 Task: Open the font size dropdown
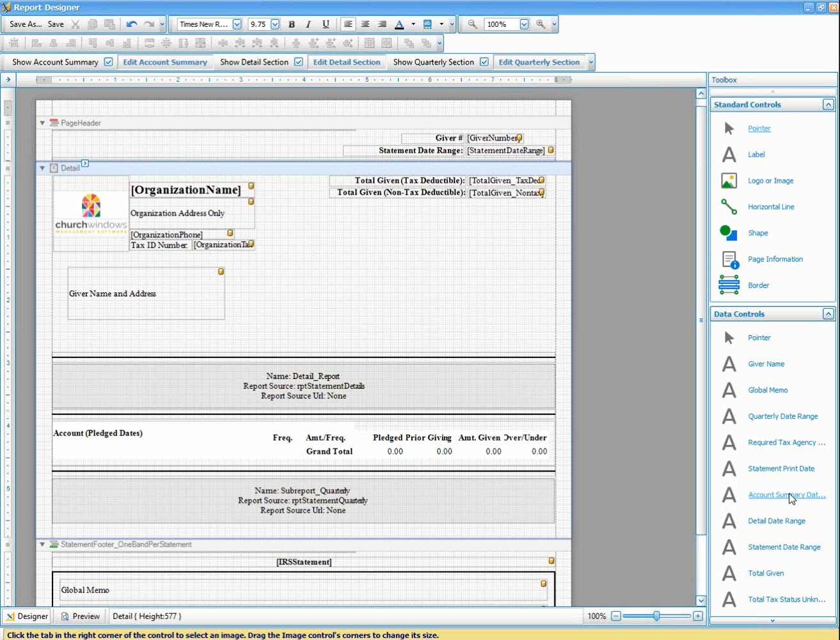click(275, 24)
